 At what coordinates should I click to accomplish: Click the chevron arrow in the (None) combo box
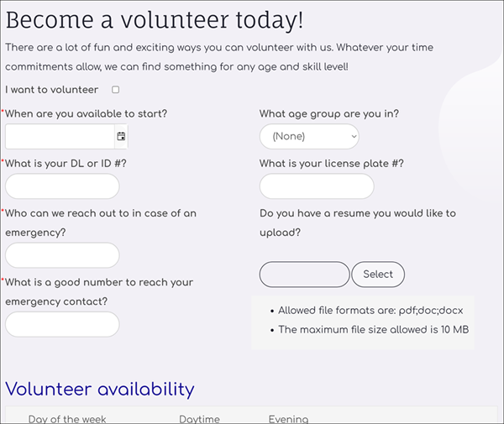(354, 137)
